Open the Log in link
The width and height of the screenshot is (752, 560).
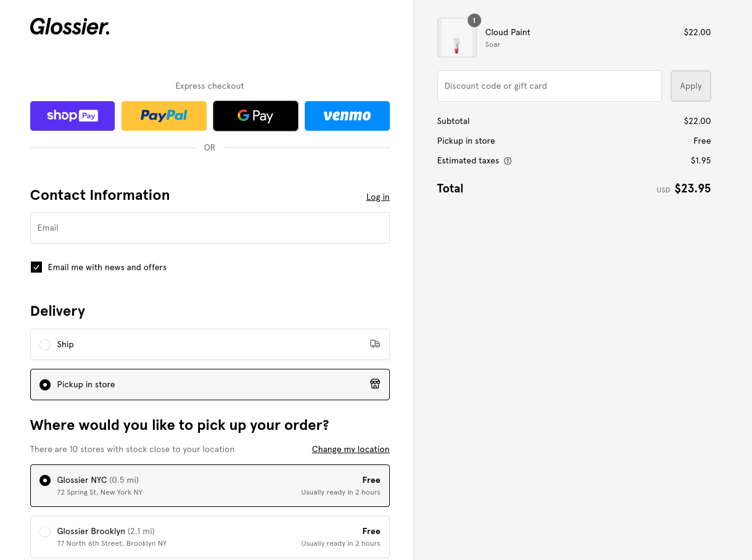pyautogui.click(x=378, y=197)
